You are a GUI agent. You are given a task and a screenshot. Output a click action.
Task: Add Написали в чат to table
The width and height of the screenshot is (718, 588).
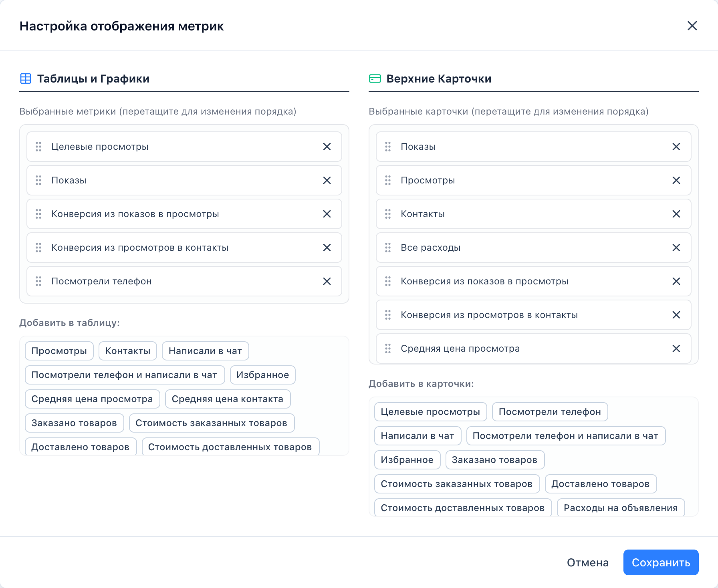pos(205,351)
